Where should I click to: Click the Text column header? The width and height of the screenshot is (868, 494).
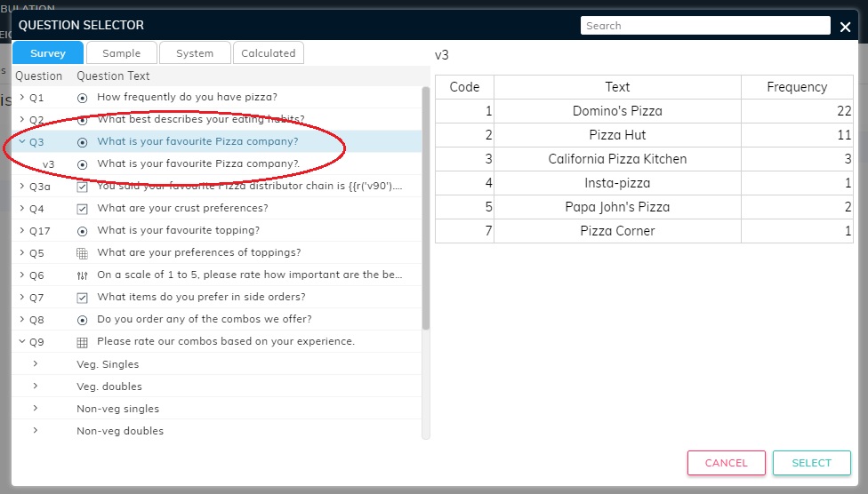point(617,87)
